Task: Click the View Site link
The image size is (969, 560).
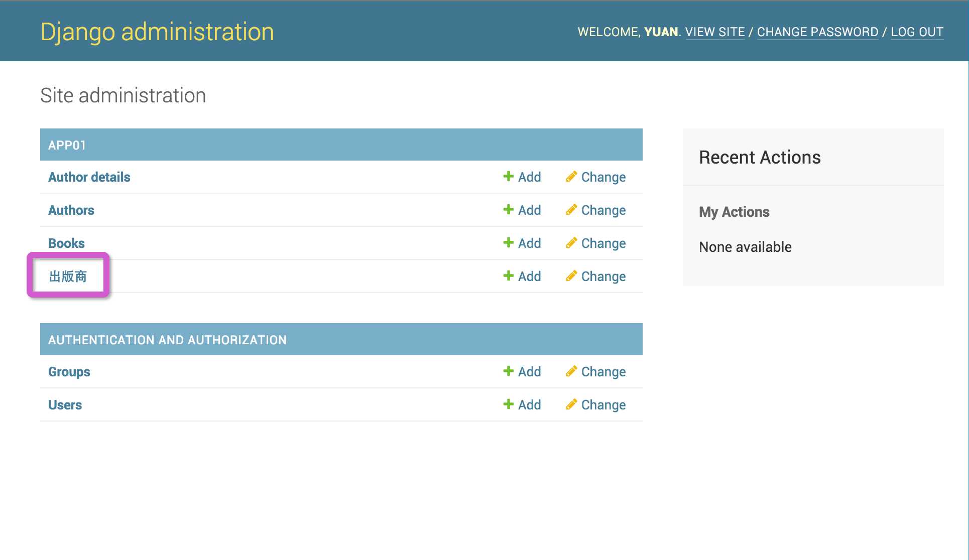Action: pyautogui.click(x=715, y=32)
